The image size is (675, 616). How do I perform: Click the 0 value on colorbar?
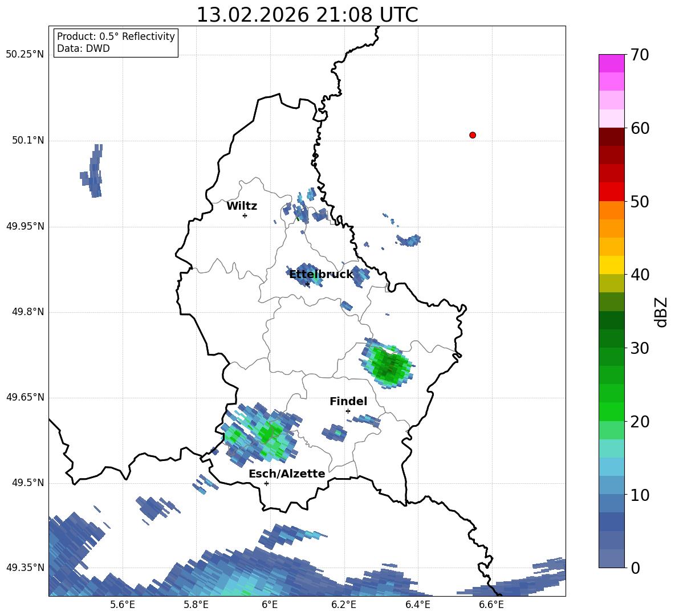pyautogui.click(x=635, y=568)
